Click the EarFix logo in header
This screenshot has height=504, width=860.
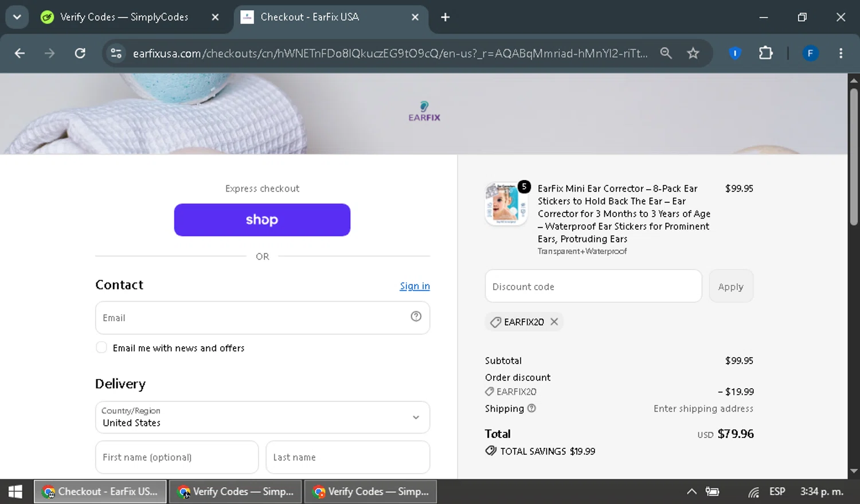[424, 112]
